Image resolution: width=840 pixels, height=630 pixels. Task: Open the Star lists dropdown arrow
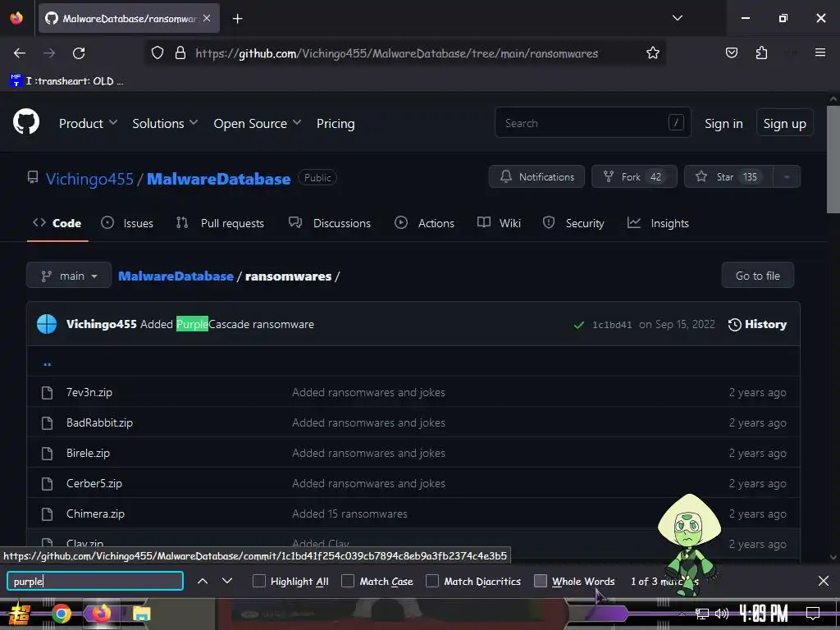787,177
